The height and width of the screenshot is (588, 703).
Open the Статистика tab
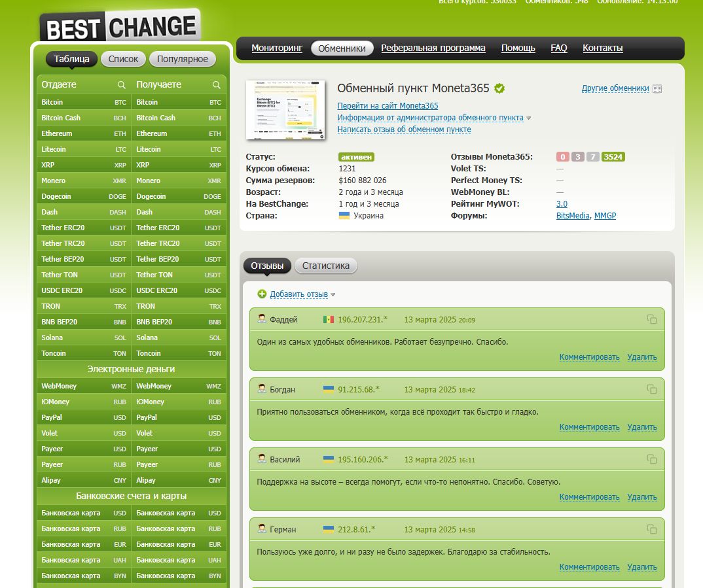click(325, 266)
